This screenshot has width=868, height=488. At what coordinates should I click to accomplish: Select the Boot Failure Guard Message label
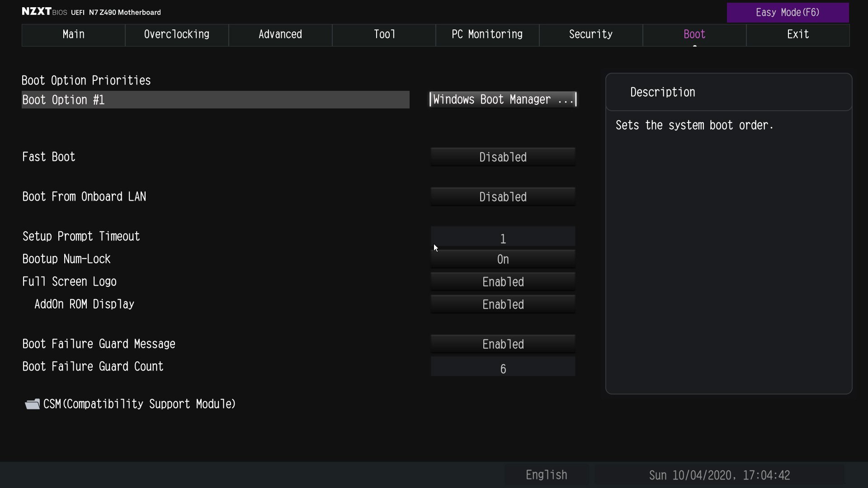(99, 344)
